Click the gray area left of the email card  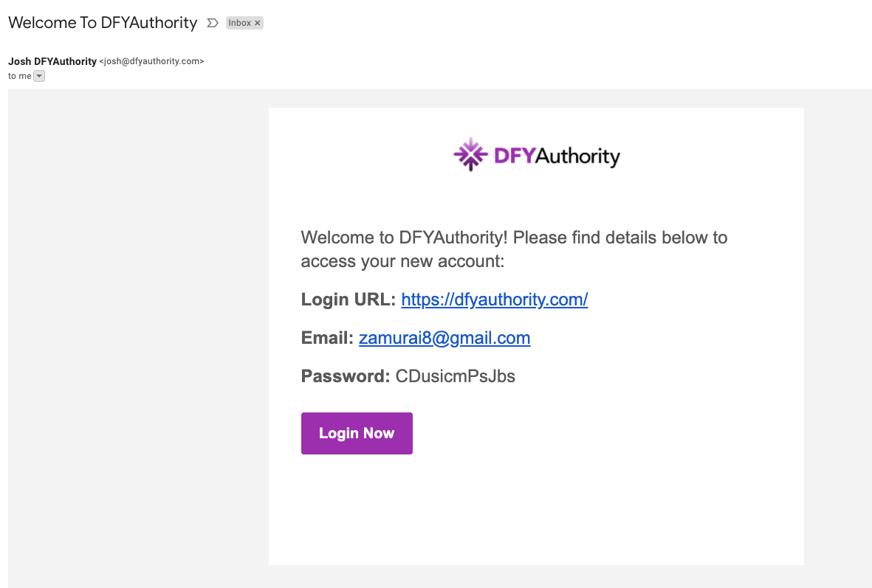click(x=138, y=332)
